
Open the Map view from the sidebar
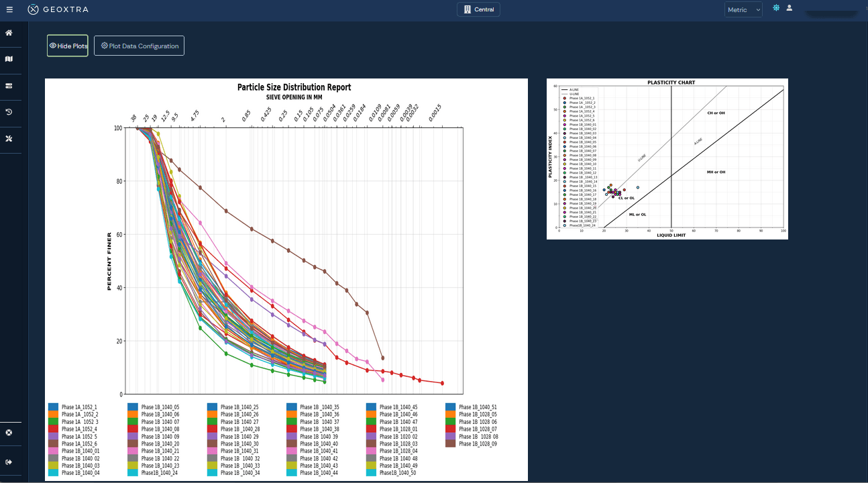[9, 59]
